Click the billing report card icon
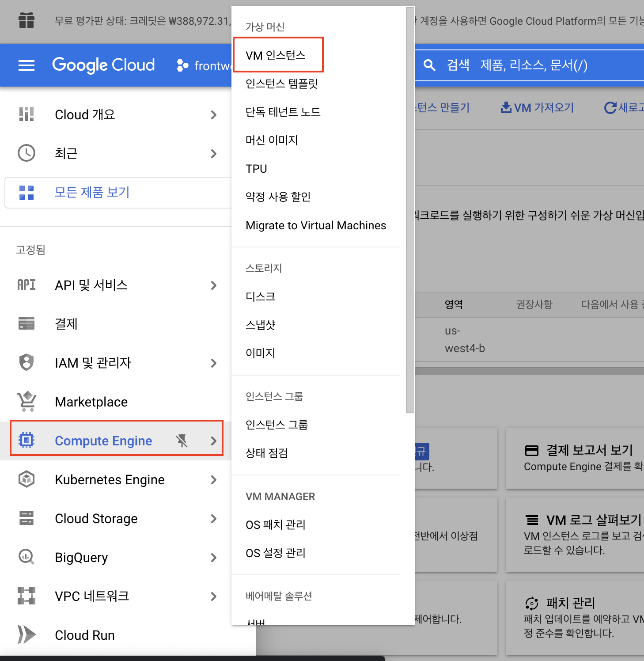This screenshot has width=644, height=661. tap(532, 451)
